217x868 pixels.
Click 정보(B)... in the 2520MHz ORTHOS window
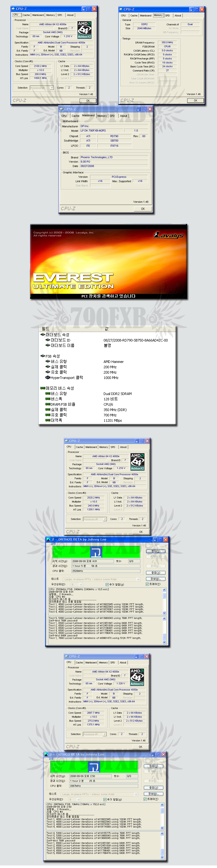coord(156,579)
